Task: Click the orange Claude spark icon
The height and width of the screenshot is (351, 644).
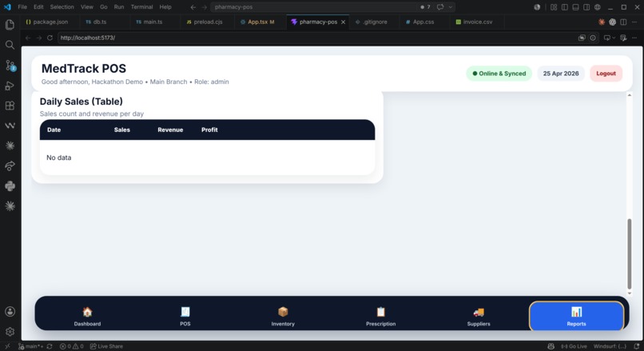Action: 602,22
